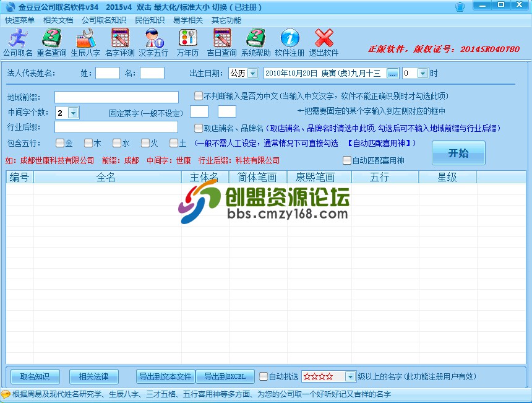
Task: Expand the 中间字个数 dropdown
Action: click(73, 113)
